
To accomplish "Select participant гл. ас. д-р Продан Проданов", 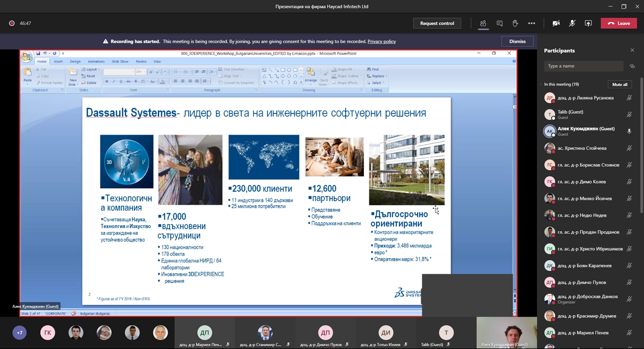I will click(589, 232).
